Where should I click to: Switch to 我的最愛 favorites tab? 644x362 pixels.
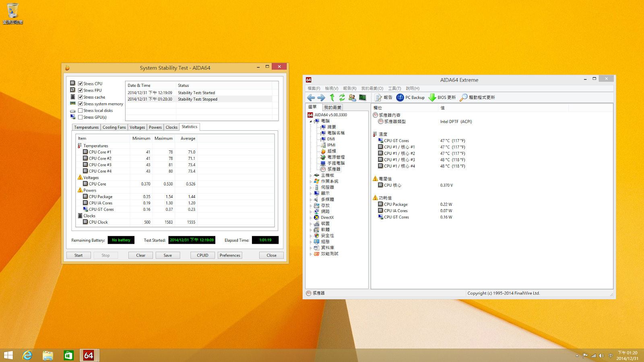tap(333, 107)
